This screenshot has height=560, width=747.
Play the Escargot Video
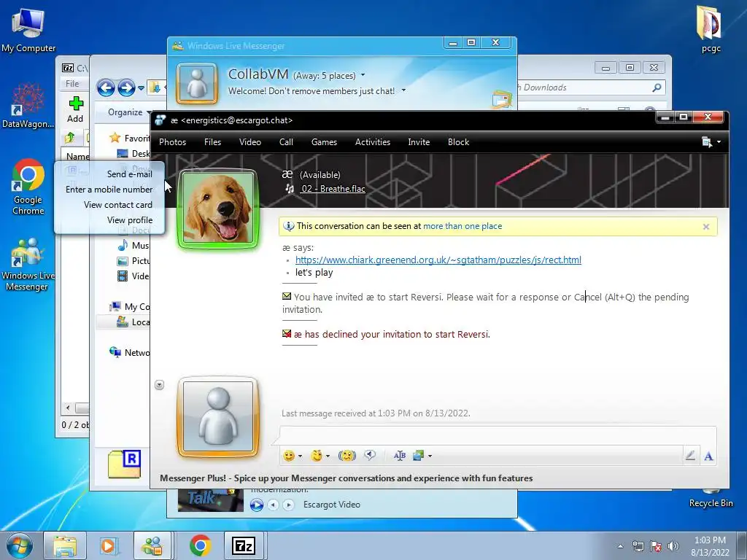coord(257,505)
